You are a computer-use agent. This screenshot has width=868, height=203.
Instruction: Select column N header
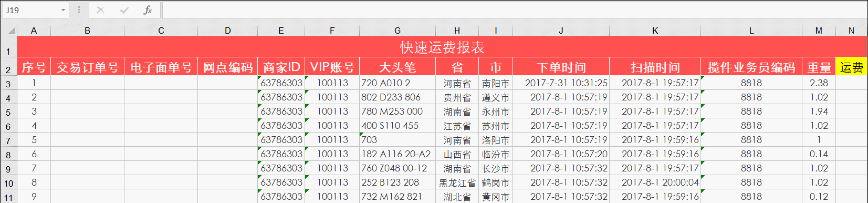point(851,31)
